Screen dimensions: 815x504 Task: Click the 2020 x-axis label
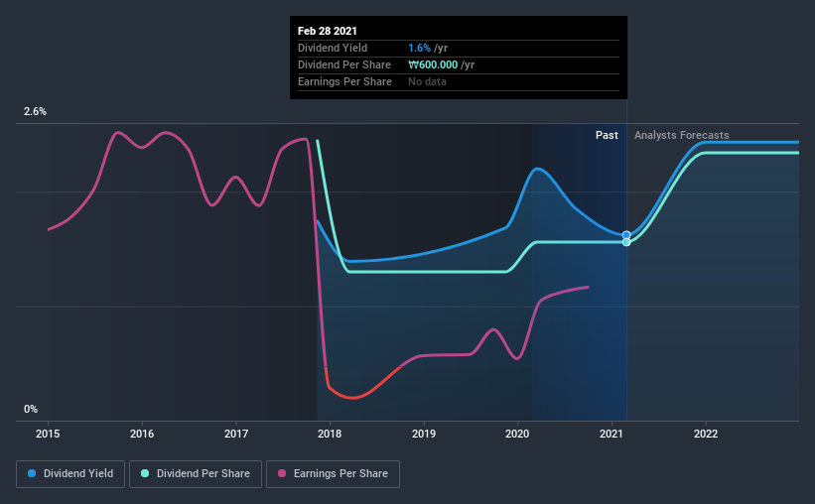point(517,434)
